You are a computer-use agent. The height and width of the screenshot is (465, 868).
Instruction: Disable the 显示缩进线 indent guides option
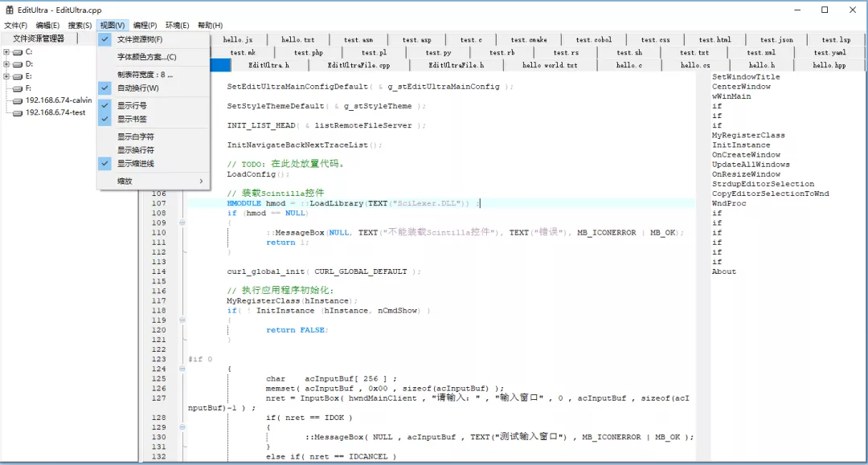(135, 163)
